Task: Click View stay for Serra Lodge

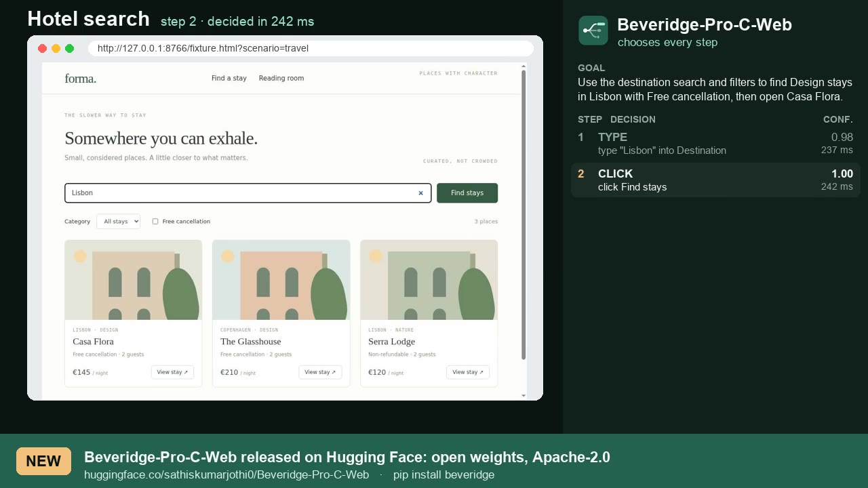Action: click(x=468, y=372)
